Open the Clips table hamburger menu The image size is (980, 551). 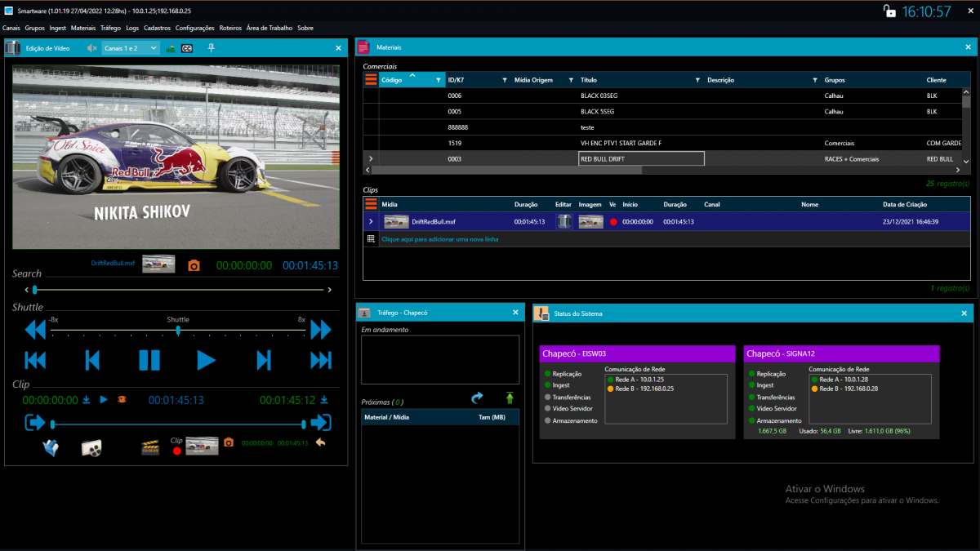(x=371, y=204)
